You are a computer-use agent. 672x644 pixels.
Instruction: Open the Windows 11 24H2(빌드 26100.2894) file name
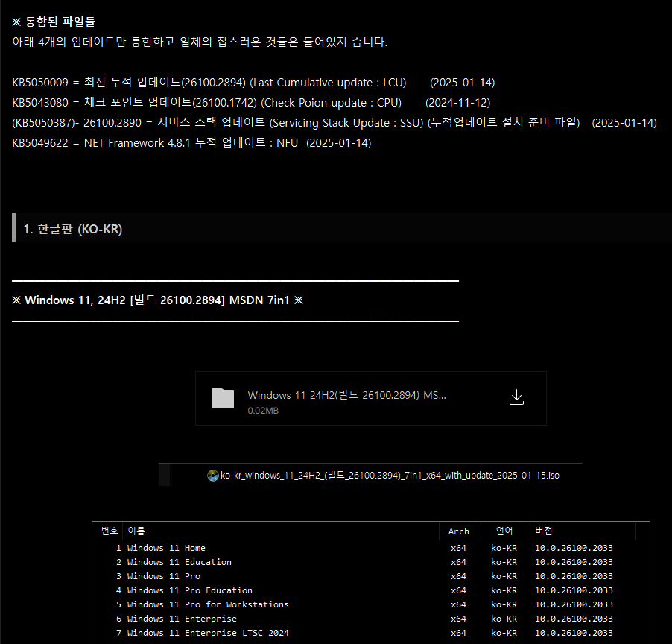(x=346, y=395)
